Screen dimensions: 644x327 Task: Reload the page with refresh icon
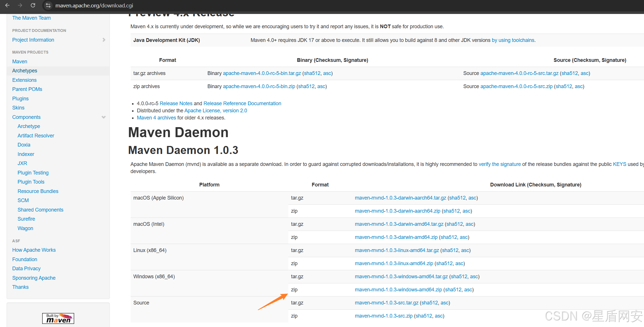(33, 5)
